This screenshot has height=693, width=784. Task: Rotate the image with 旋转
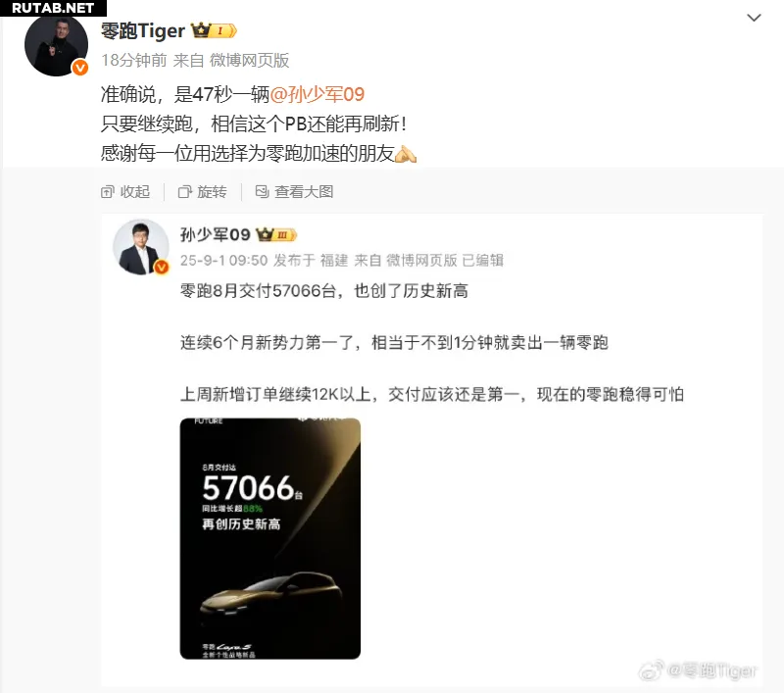point(203,191)
